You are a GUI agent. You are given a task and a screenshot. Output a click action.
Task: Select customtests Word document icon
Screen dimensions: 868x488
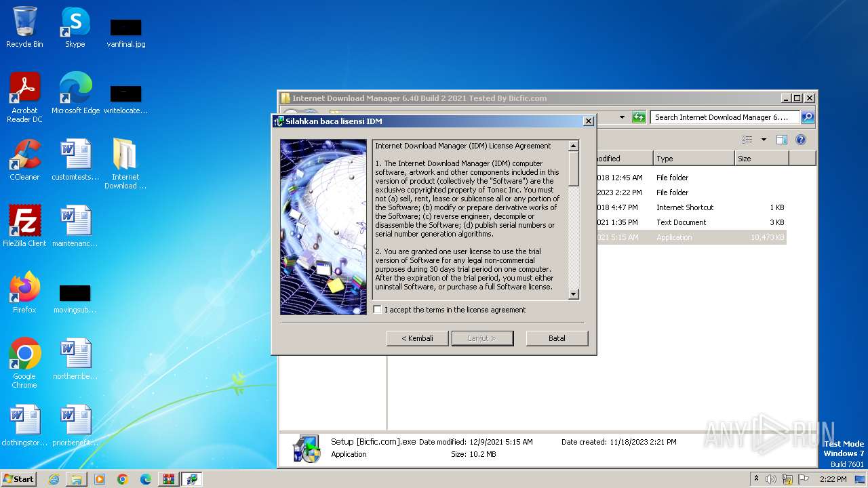75,160
